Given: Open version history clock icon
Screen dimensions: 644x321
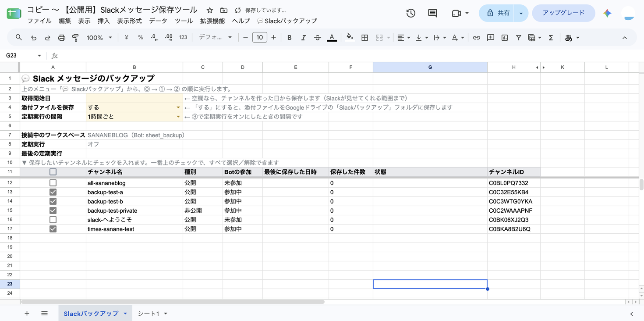Looking at the screenshot, I should pyautogui.click(x=411, y=13).
